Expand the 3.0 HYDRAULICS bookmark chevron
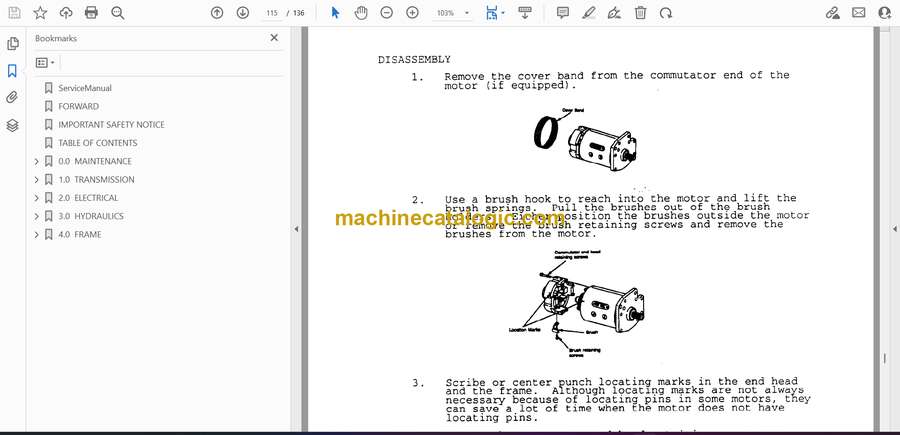 37,216
